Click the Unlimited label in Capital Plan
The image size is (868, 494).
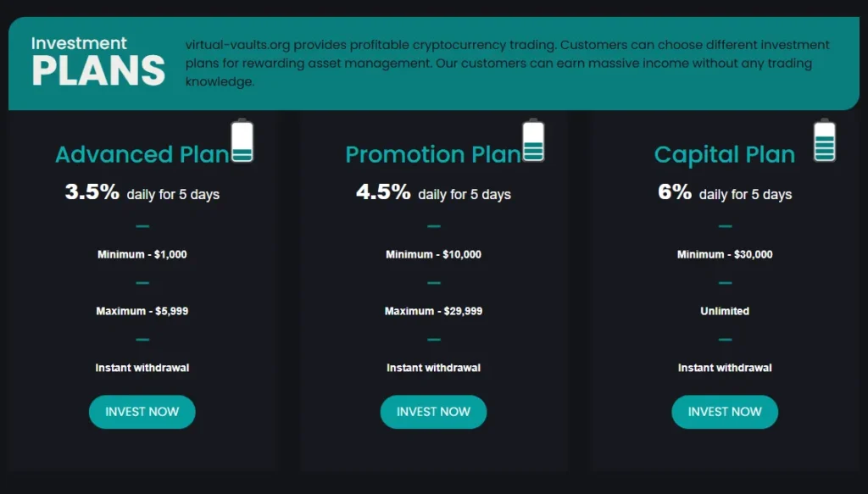coord(725,311)
